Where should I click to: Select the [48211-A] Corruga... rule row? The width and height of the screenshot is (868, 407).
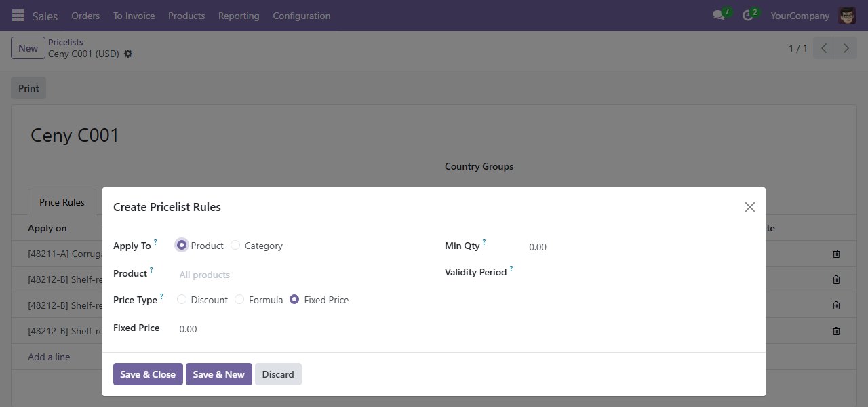[65, 254]
